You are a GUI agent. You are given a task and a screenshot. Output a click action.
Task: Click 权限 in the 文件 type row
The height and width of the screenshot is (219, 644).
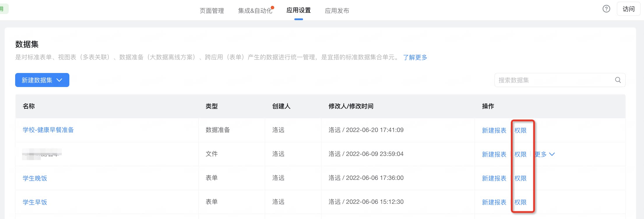[x=520, y=154]
